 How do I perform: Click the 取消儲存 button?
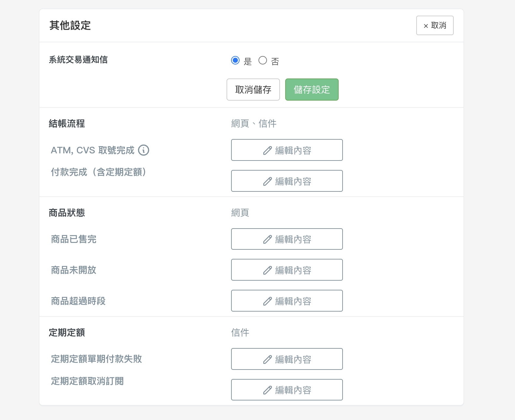253,90
